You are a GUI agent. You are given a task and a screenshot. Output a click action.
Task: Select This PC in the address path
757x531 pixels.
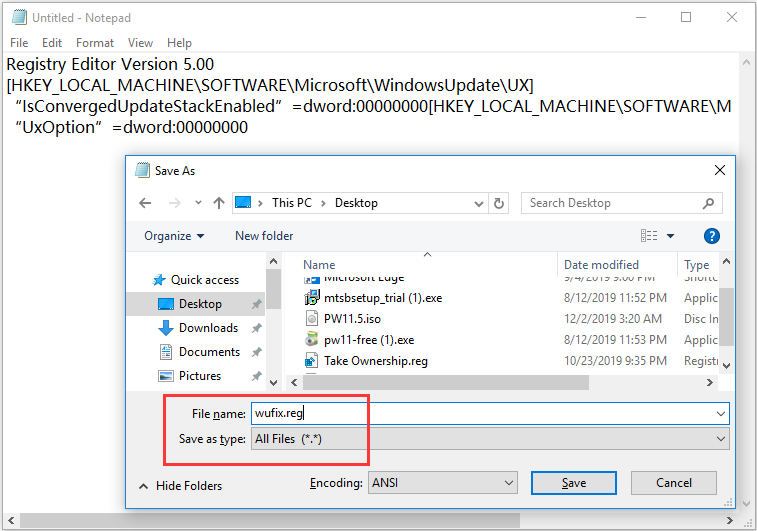pos(292,203)
